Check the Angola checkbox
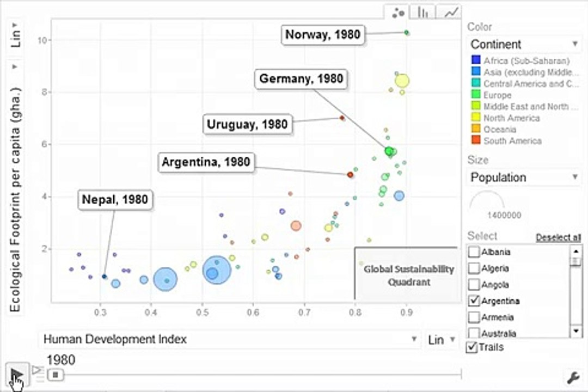 pyautogui.click(x=474, y=284)
